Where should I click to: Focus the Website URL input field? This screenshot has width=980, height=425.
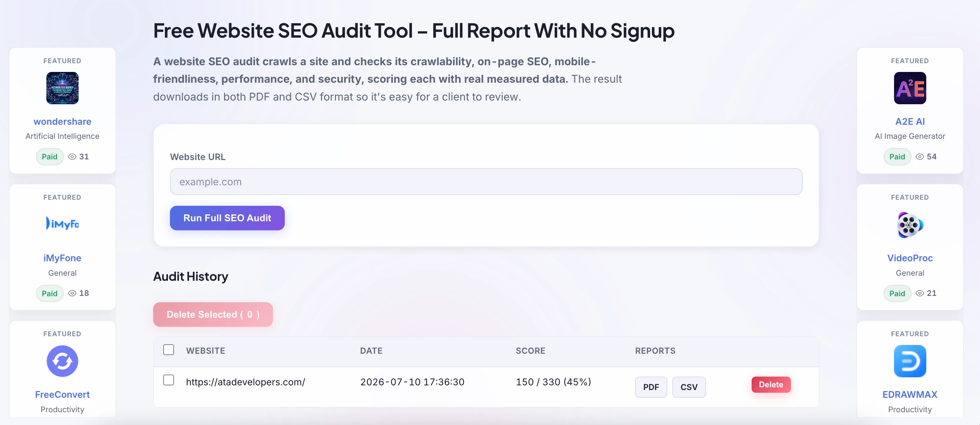(486, 182)
